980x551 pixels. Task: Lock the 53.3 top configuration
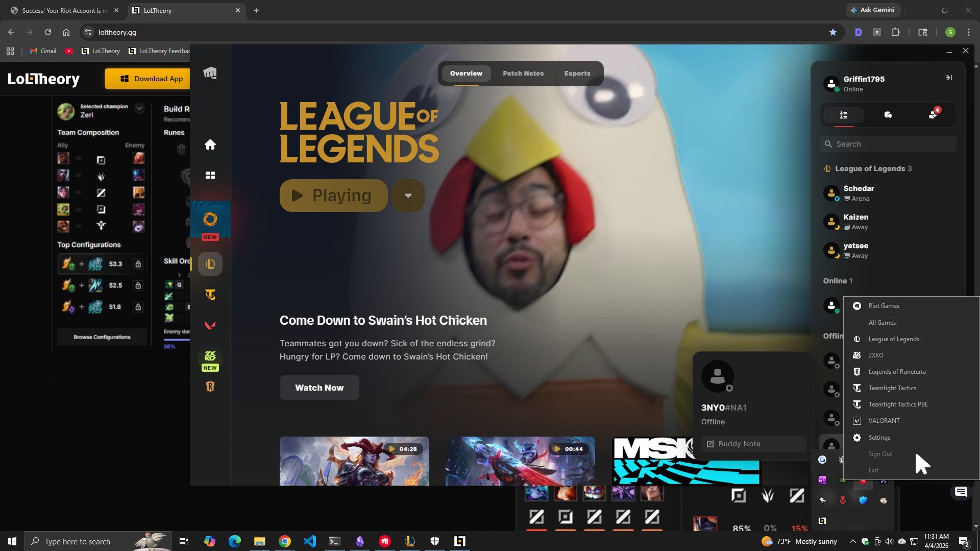137,264
